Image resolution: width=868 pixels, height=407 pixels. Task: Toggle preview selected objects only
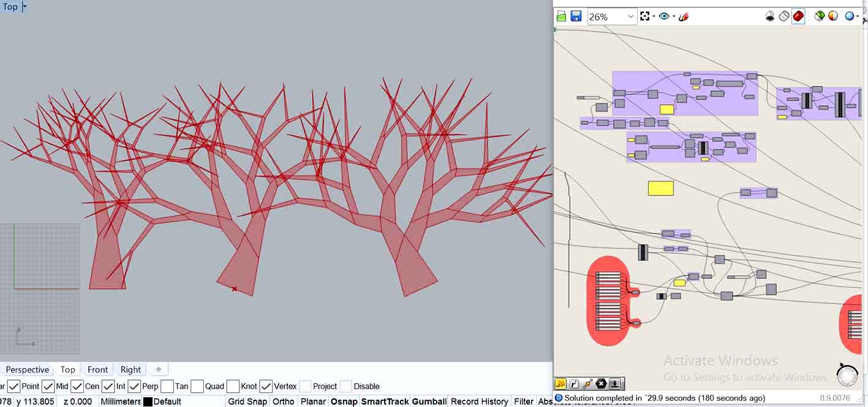click(x=819, y=17)
